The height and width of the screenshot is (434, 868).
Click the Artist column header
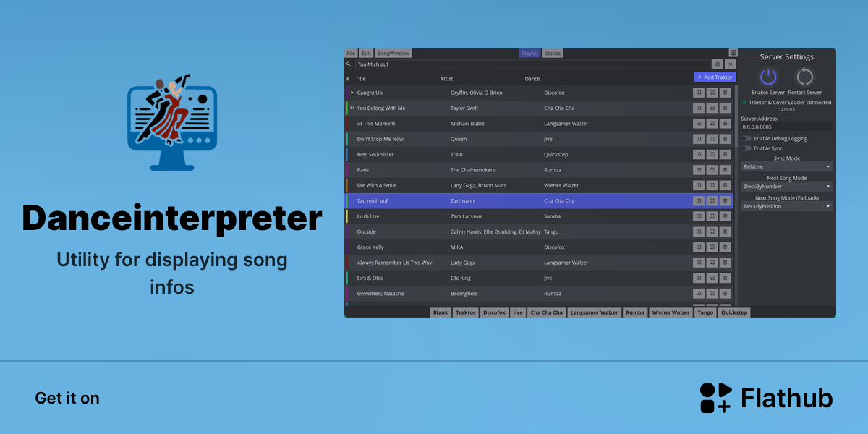[x=447, y=79]
